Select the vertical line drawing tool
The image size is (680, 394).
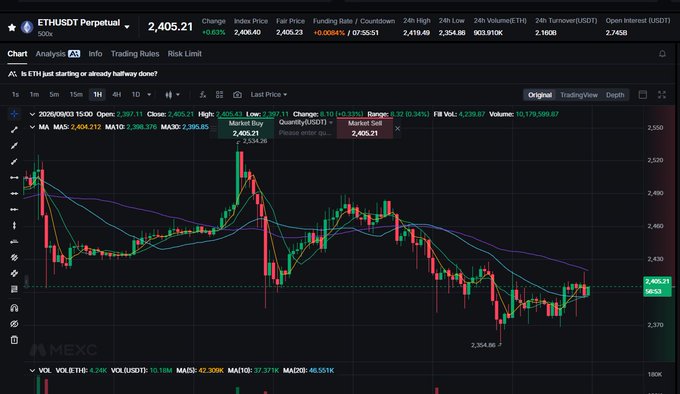14,225
